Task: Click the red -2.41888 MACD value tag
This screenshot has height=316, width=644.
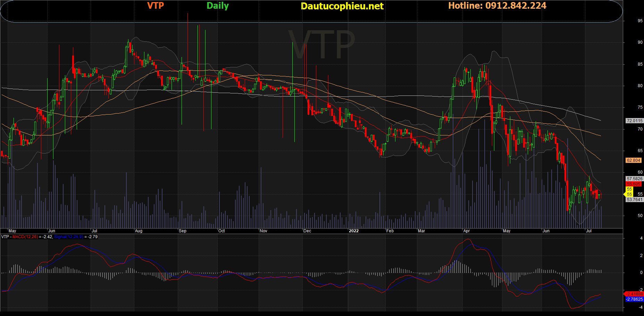Action: tap(635, 294)
